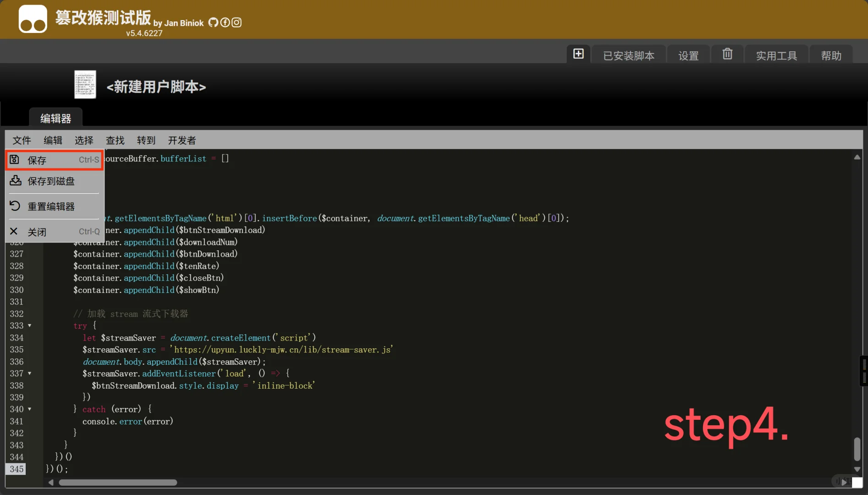Viewport: 868px width, 495px height.
Task: Click the stream-saver.js URL string
Action: 282,350
